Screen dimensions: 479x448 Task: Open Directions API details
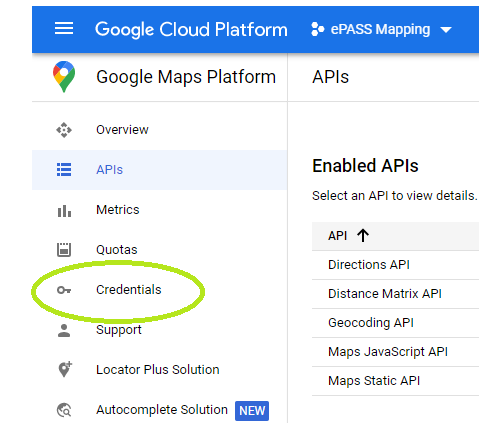point(369,265)
